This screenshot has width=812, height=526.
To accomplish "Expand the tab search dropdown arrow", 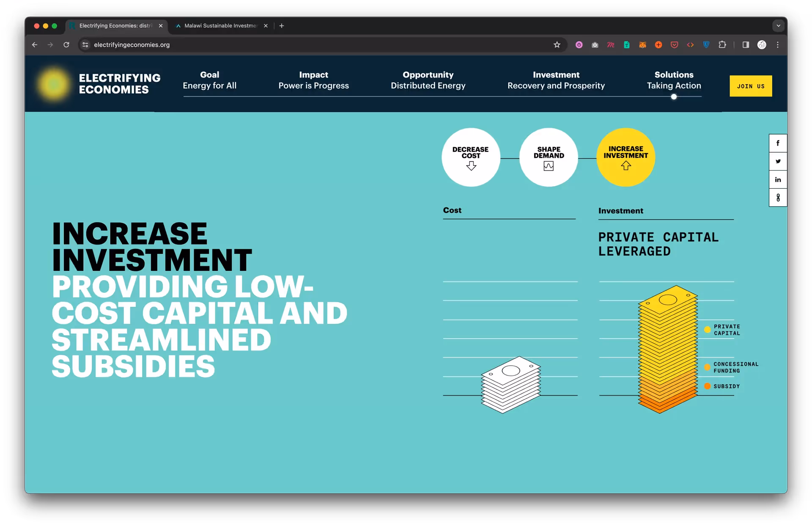I will click(778, 26).
